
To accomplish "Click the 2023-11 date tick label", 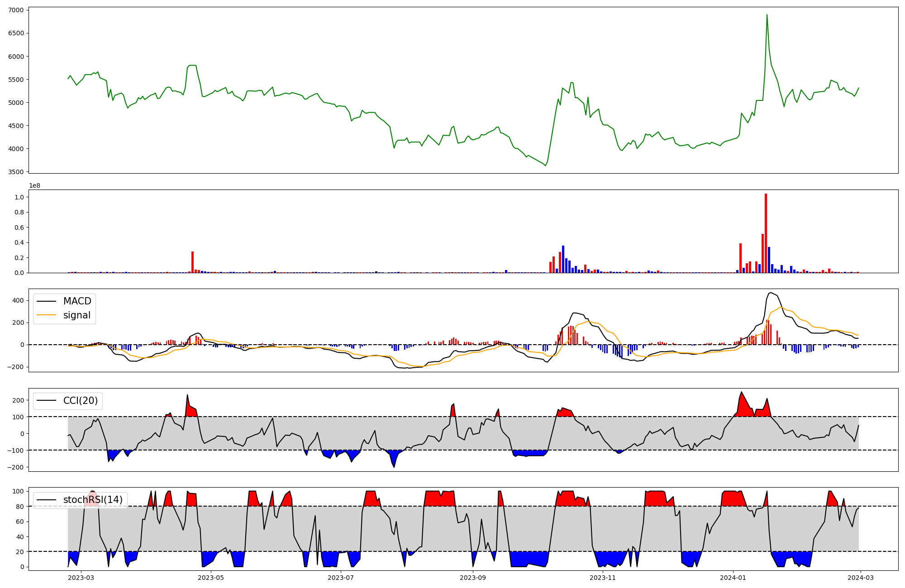I will tap(603, 578).
